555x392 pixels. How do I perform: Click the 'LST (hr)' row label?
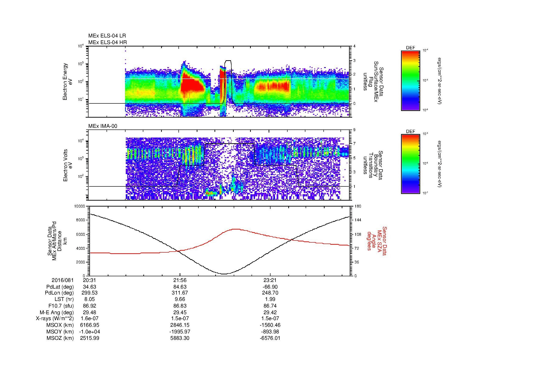coord(64,300)
